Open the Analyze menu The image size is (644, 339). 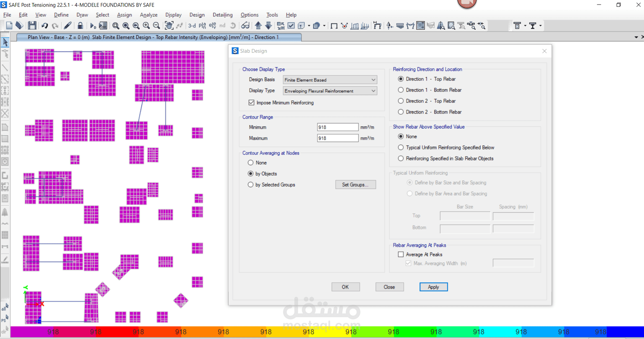[149, 15]
